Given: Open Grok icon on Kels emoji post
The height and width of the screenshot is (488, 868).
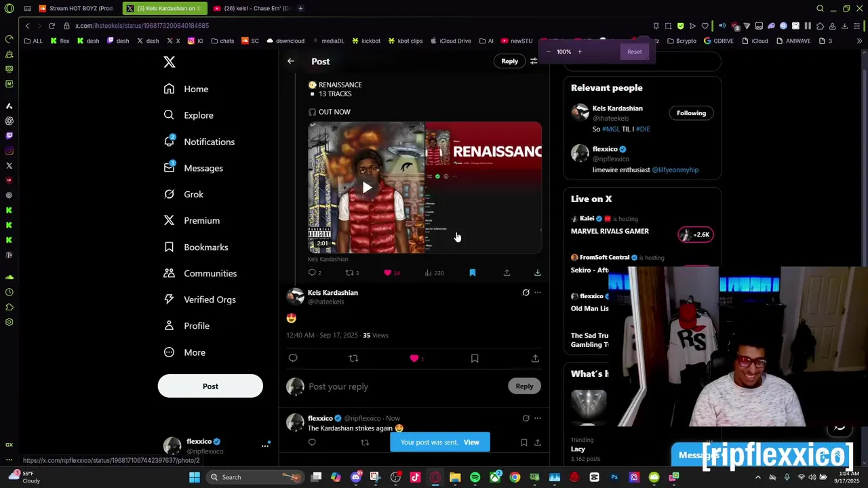Looking at the screenshot, I should pos(526,293).
